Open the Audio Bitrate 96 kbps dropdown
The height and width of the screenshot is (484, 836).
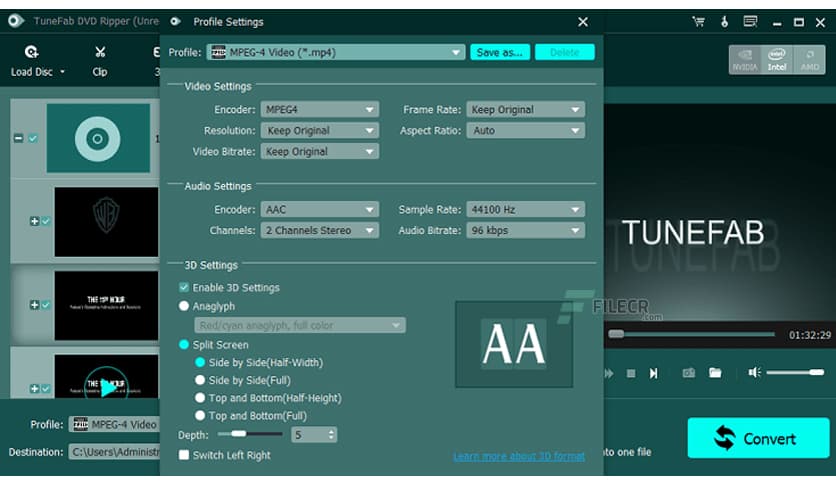525,230
